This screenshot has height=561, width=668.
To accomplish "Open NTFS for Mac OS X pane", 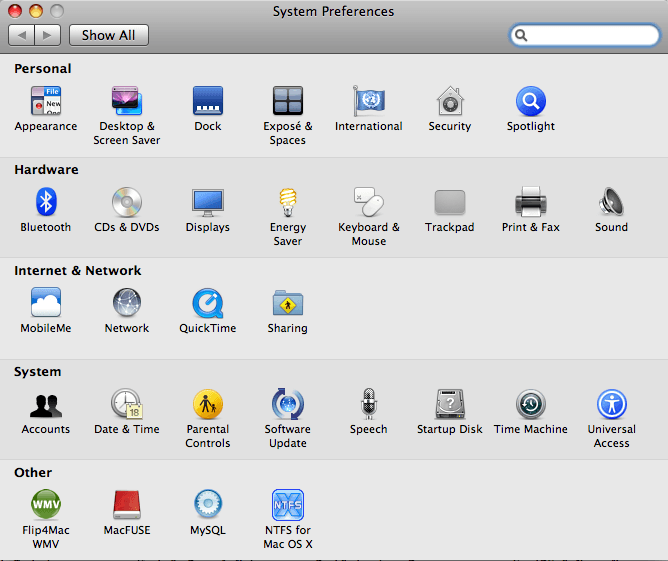I will [x=288, y=505].
